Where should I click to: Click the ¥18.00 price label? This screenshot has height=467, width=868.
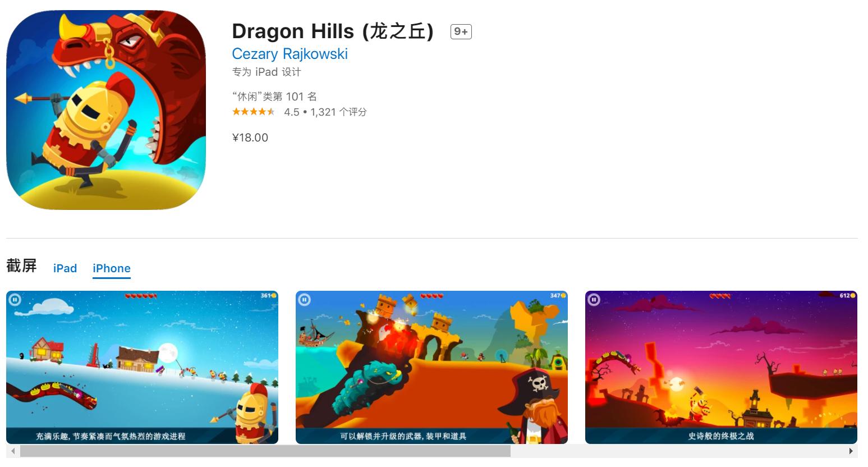(x=250, y=138)
